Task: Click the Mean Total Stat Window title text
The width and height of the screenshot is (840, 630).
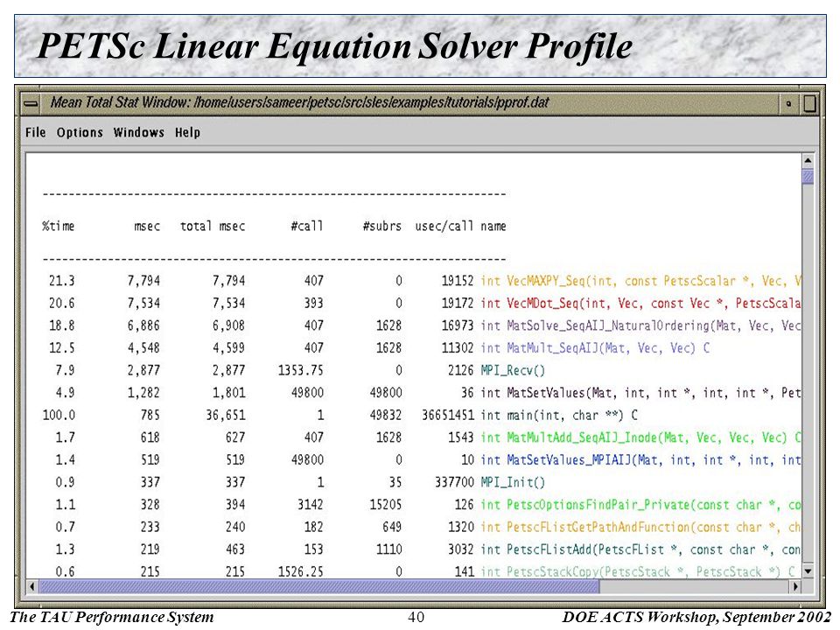Action: [x=299, y=102]
